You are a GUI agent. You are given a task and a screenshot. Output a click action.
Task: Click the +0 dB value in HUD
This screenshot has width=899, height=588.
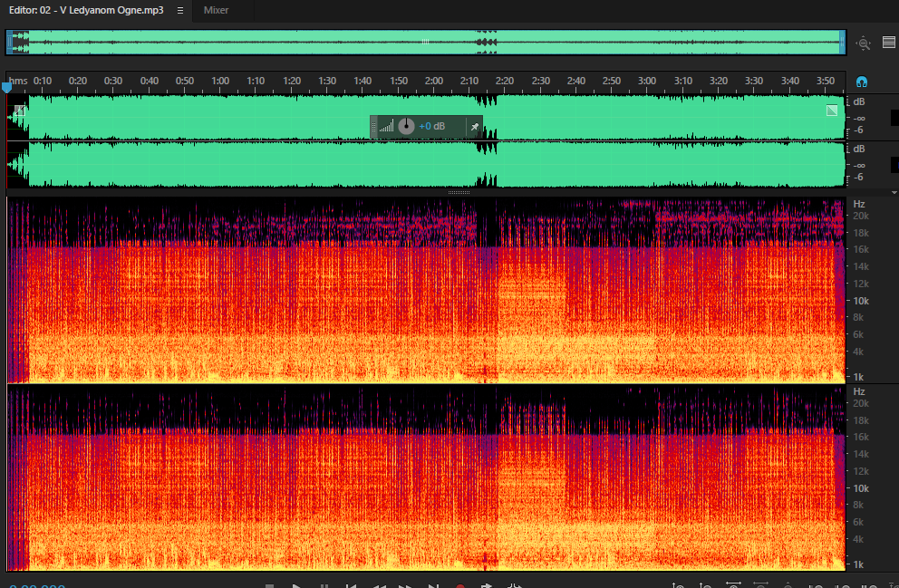(431, 126)
